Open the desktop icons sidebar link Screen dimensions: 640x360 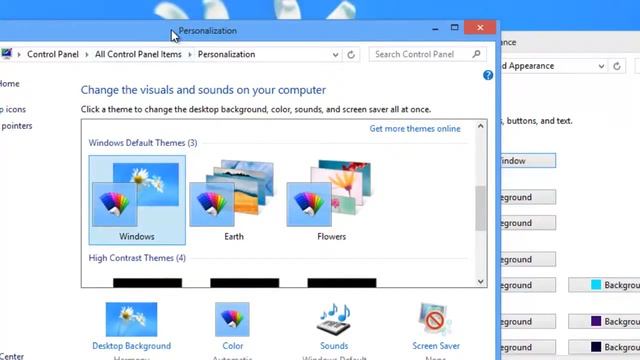(x=13, y=109)
